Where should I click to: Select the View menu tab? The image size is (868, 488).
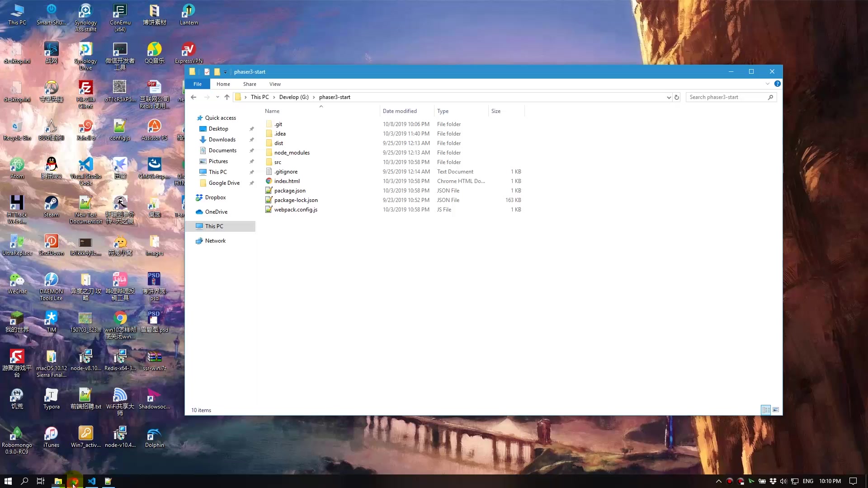pos(275,84)
